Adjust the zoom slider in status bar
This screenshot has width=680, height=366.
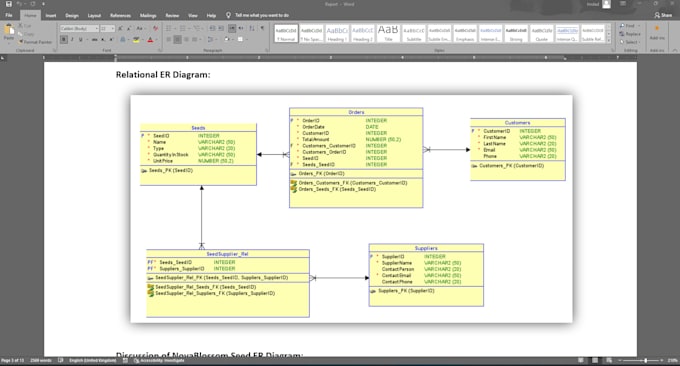pyautogui.click(x=645, y=360)
